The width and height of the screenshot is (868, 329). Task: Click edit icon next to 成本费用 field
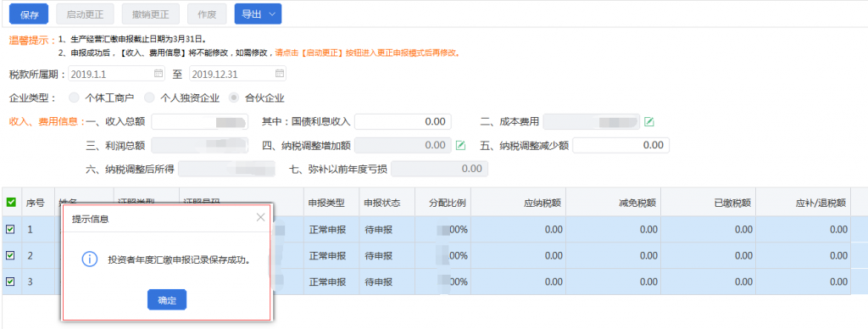point(648,122)
